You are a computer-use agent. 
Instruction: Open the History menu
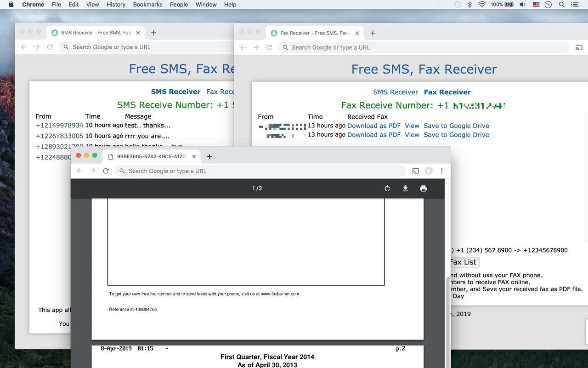click(116, 5)
